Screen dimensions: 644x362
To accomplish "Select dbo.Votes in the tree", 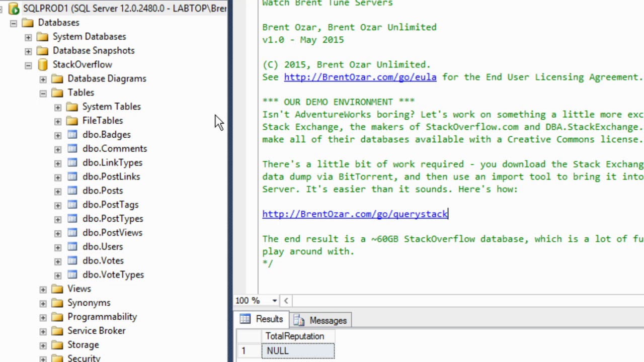I will [103, 261].
